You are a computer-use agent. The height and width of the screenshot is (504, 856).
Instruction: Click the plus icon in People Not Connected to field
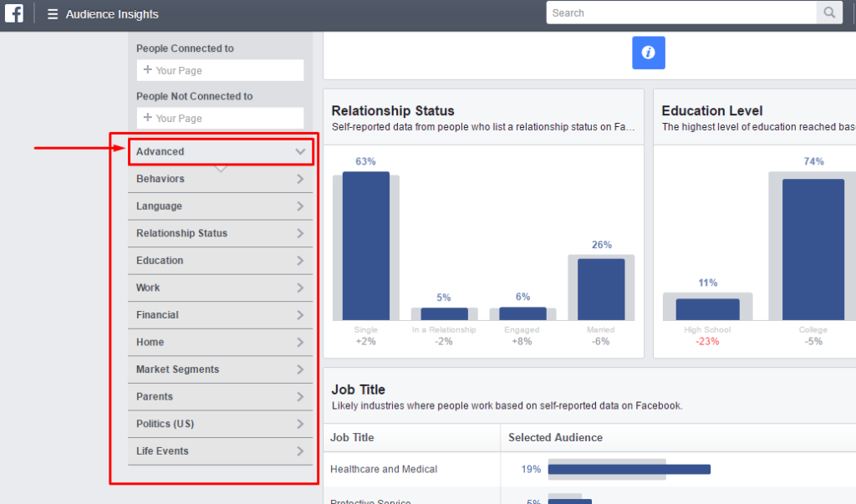(147, 117)
